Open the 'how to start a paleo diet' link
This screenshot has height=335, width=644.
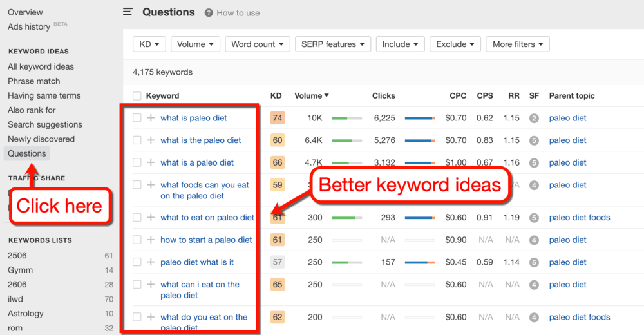click(206, 240)
